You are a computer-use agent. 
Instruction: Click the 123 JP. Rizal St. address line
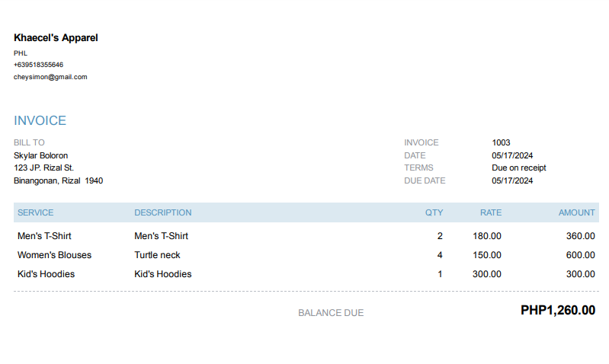pos(44,168)
